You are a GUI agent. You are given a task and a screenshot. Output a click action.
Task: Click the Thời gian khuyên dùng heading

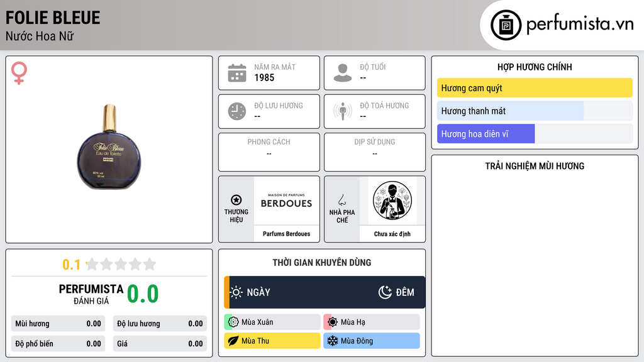(x=322, y=263)
